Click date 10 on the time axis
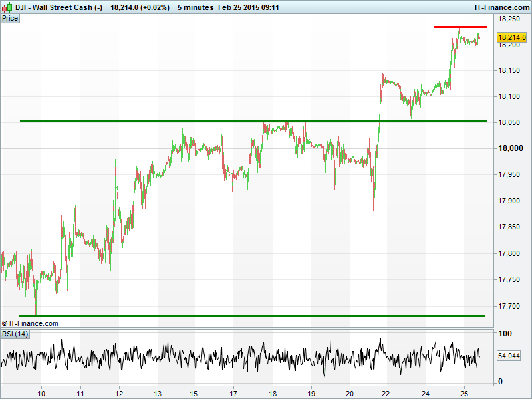 click(x=41, y=393)
